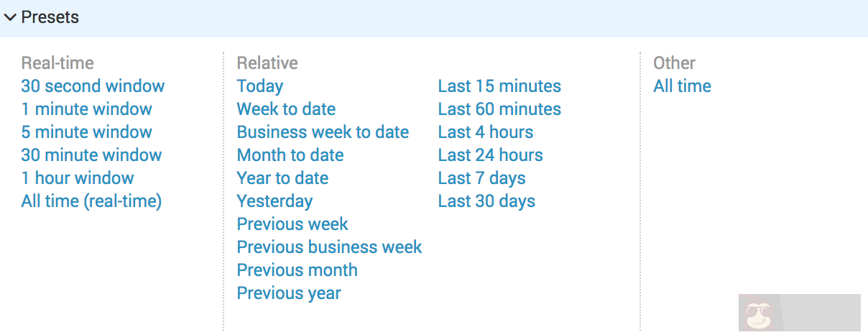Click the Today preset
Screen dimensions: 868x335
click(259, 86)
